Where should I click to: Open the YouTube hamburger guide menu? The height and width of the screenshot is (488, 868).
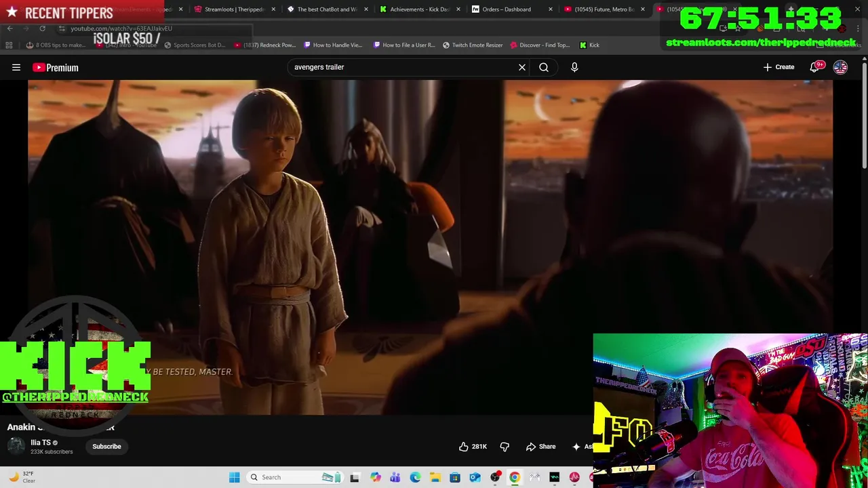(16, 67)
